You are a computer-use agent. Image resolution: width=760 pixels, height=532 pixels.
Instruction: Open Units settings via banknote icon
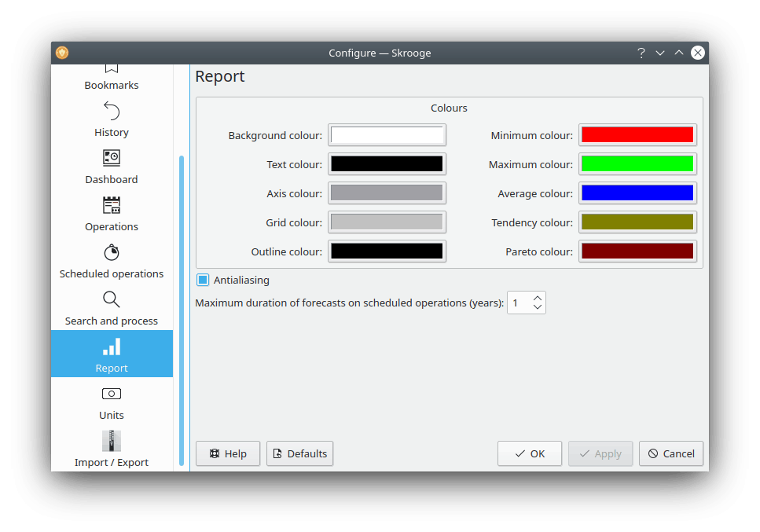click(112, 394)
